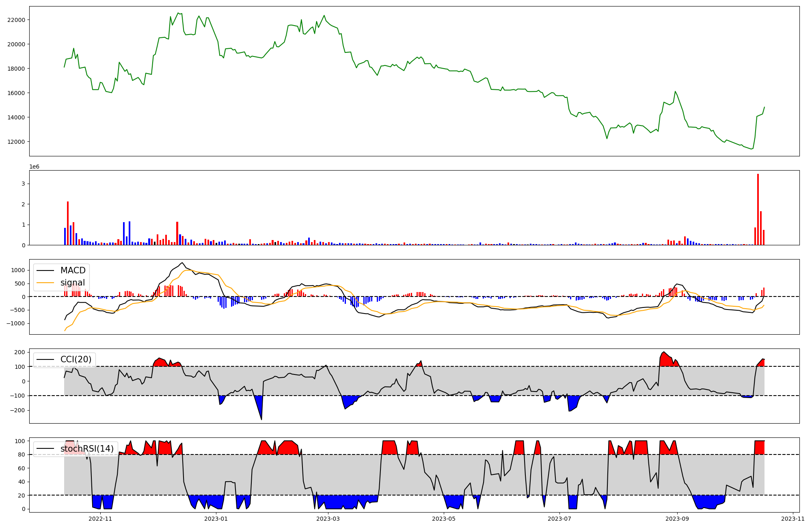The image size is (812, 528).
Task: Click the 22000 price axis tick label
Action: [16, 20]
